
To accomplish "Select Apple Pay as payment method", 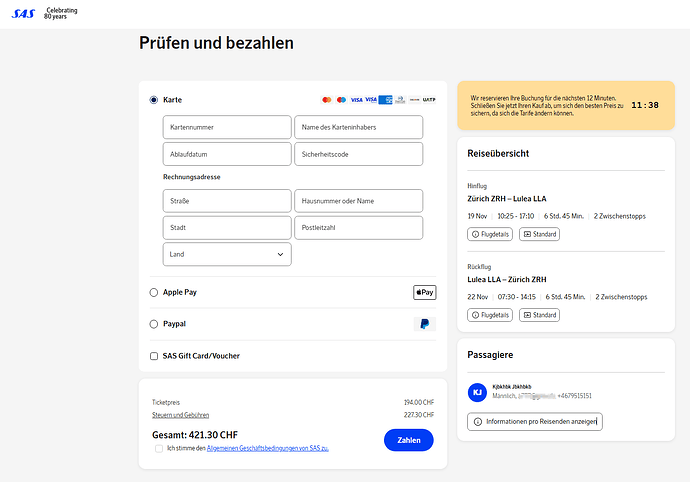I will pyautogui.click(x=154, y=292).
